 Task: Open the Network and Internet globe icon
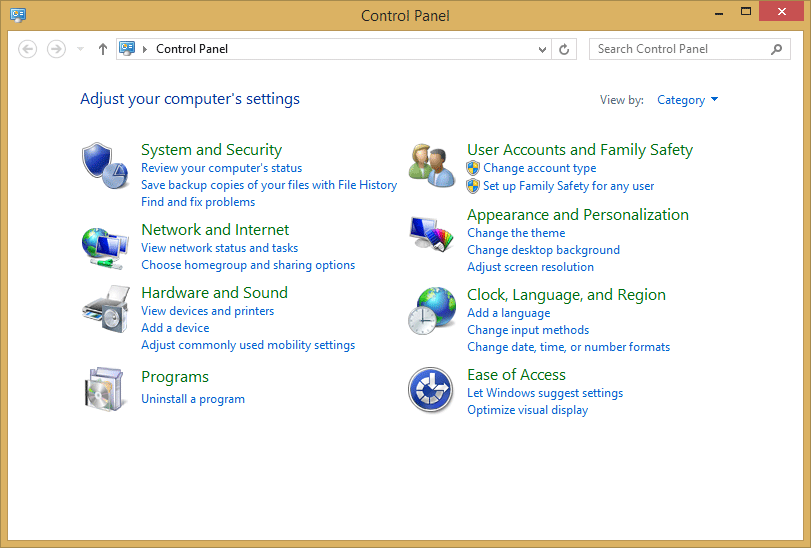(105, 248)
